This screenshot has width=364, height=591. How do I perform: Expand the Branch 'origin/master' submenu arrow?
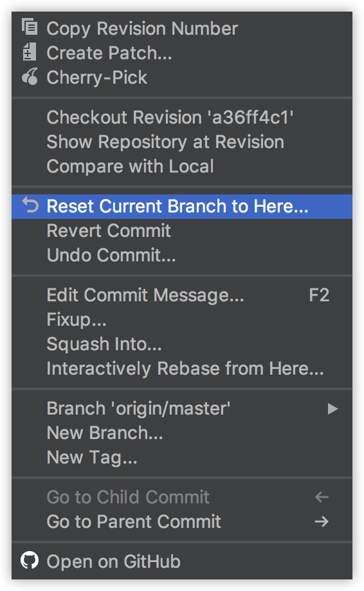click(x=332, y=409)
